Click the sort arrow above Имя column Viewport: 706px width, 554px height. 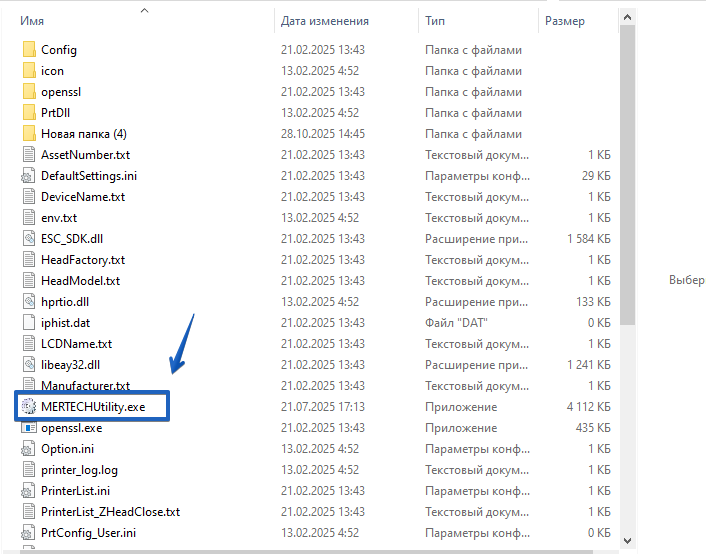[x=144, y=11]
